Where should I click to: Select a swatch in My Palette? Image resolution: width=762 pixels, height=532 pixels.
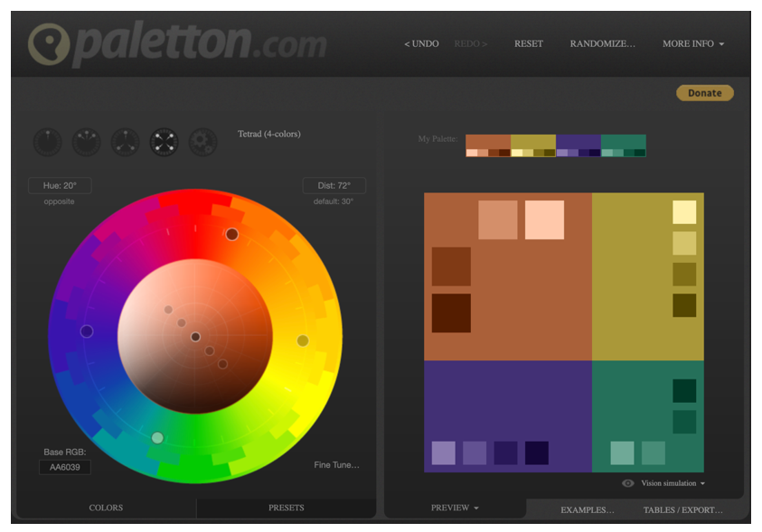(x=488, y=143)
